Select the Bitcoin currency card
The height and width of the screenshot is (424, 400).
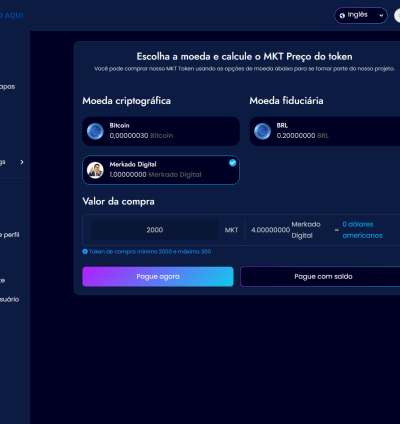point(161,131)
